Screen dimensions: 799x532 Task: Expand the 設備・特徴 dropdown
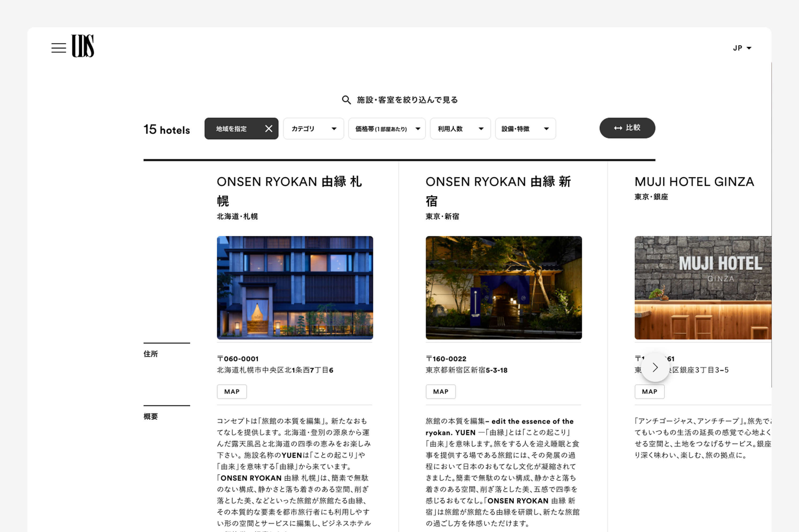coord(525,129)
